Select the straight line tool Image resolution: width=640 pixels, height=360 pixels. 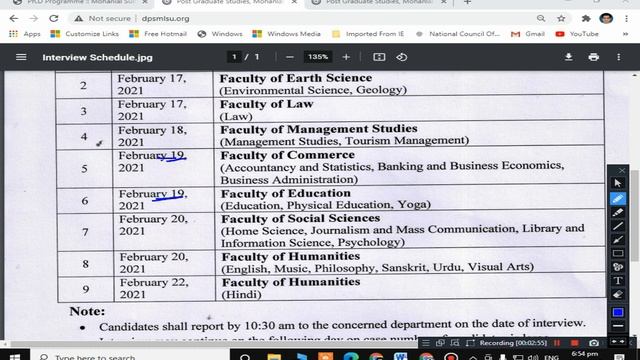[x=618, y=226]
